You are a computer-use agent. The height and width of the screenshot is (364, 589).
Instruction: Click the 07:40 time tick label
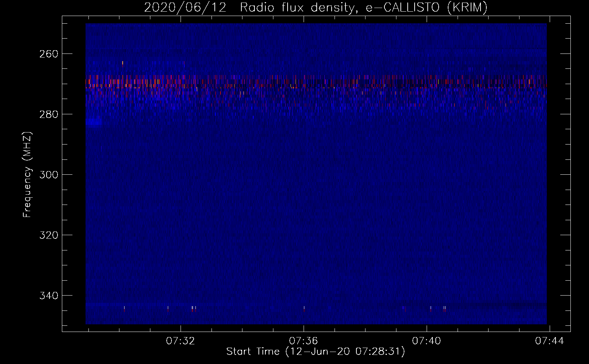click(427, 341)
